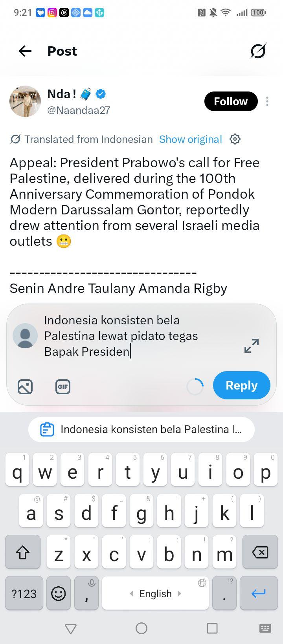
Task: Tap the emoji smiley key on keyboard
Action: click(x=59, y=593)
